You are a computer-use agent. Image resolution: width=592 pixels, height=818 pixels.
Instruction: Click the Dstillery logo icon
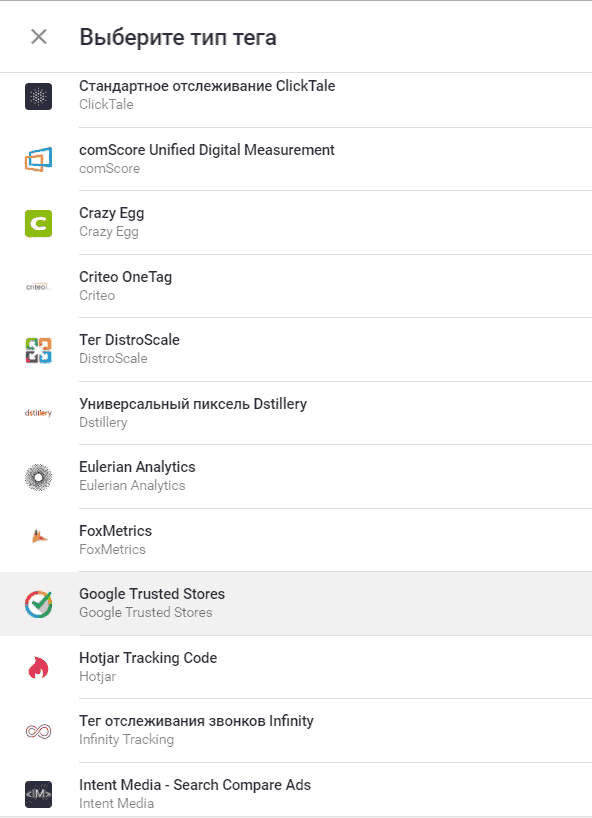39,413
